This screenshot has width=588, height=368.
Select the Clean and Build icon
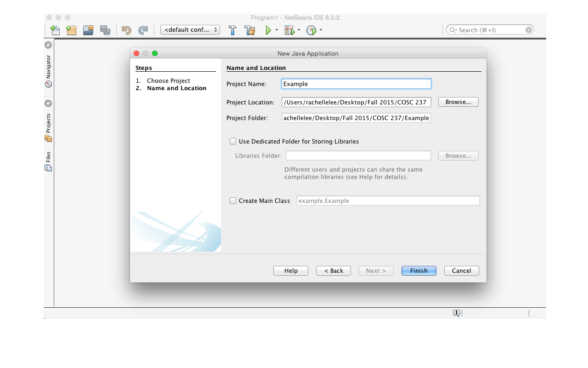click(x=249, y=30)
